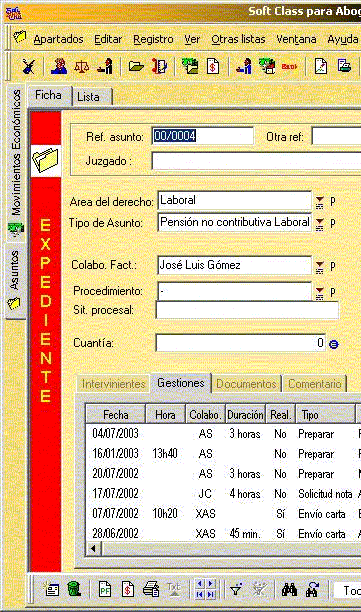Screen dimensions: 361x612
Task: Open the Ventana menu
Action: pyautogui.click(x=296, y=39)
